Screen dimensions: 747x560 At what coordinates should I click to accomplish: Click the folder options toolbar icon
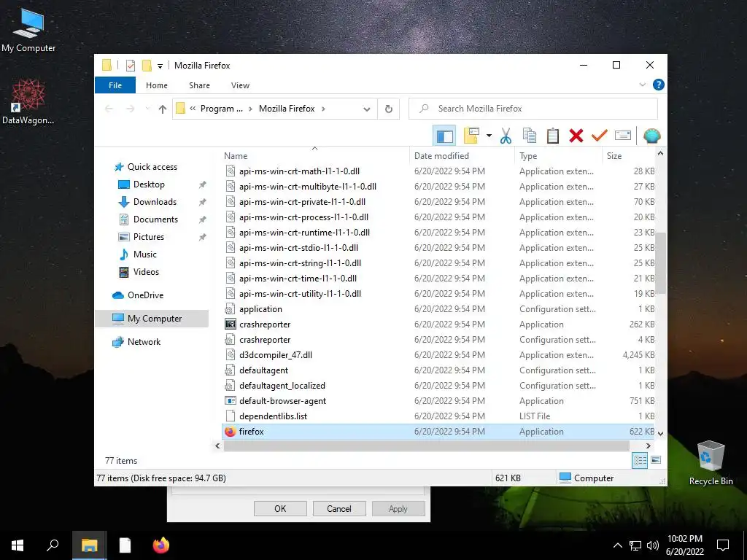click(471, 136)
